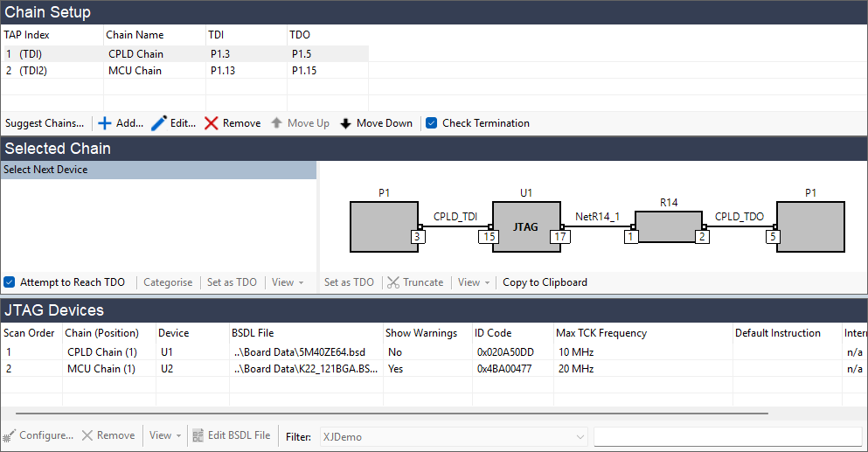Click the Move Up arrow icon
This screenshot has width=868, height=452.
277,123
